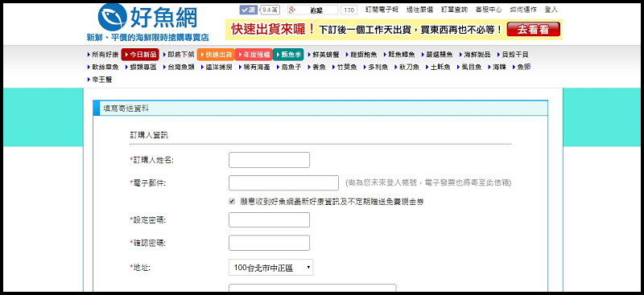644x295 pixels.
Task: Click the 170 follower count
Action: tap(349, 10)
